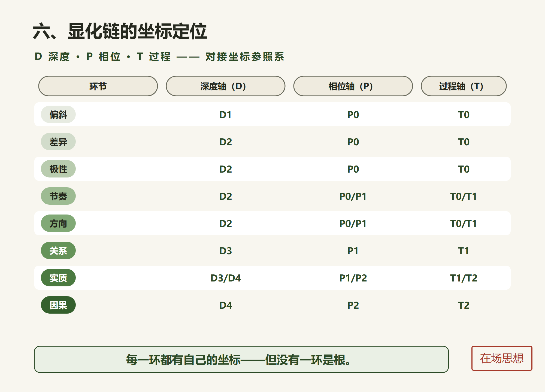
Task: Click the 过程轴（T）column header
Action: click(464, 86)
